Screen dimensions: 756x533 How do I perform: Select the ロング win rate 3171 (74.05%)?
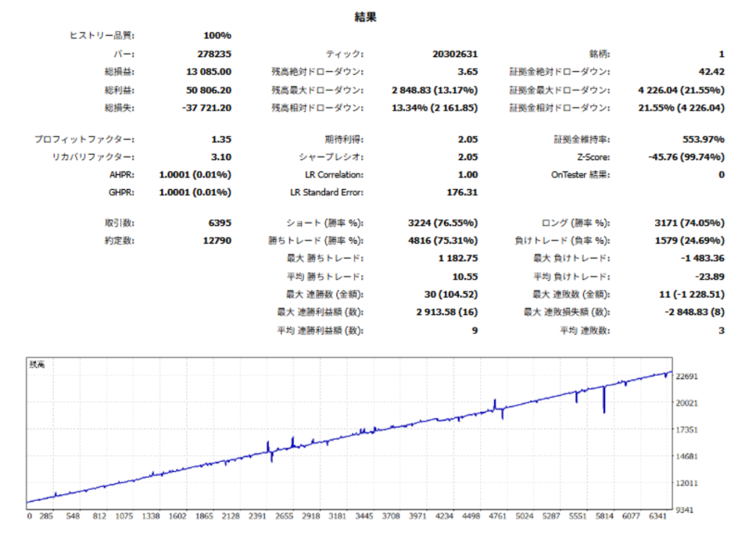click(x=686, y=223)
